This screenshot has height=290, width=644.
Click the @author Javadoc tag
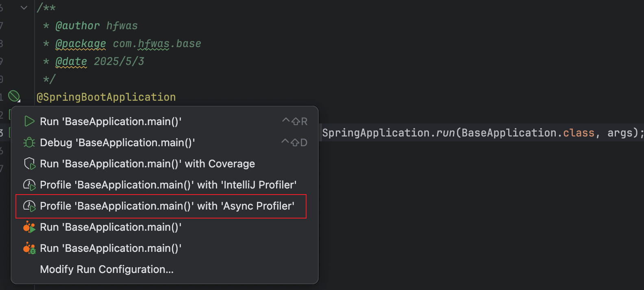(77, 26)
